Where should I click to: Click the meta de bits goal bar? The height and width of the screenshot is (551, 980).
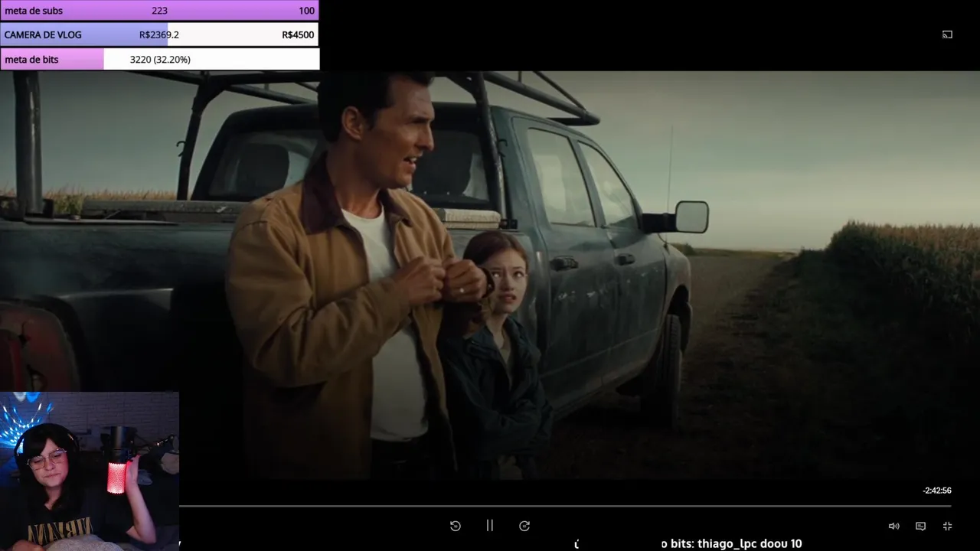click(159, 59)
